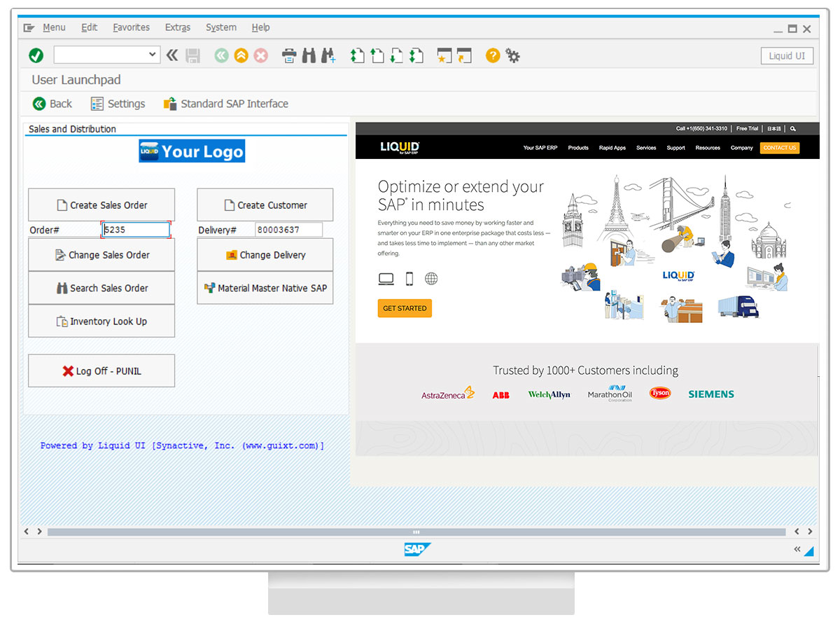Expand status bar chevron at bottom right
Viewport: 840px width, 622px height.
(x=797, y=549)
